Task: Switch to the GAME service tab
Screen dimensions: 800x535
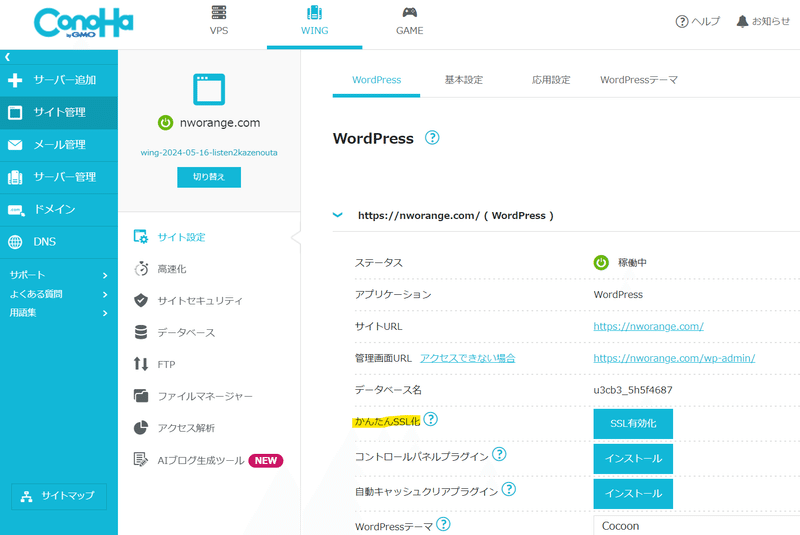Action: click(x=410, y=21)
